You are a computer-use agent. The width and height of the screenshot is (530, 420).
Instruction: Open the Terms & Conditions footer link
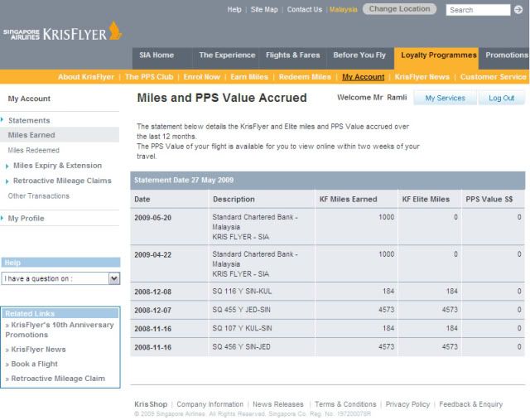pos(345,404)
